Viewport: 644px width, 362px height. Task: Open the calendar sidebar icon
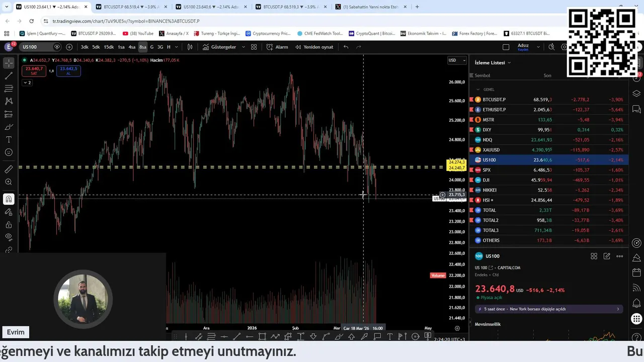(636, 273)
